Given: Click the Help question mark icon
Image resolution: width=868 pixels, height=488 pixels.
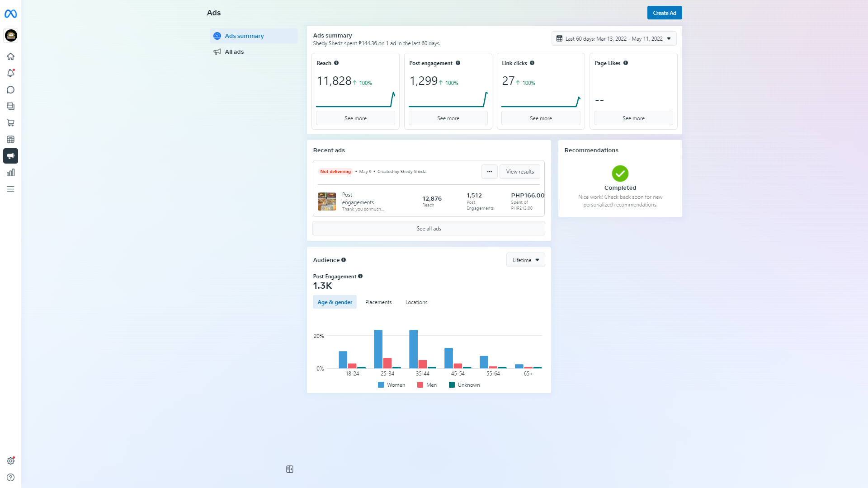Looking at the screenshot, I should pos(10,478).
